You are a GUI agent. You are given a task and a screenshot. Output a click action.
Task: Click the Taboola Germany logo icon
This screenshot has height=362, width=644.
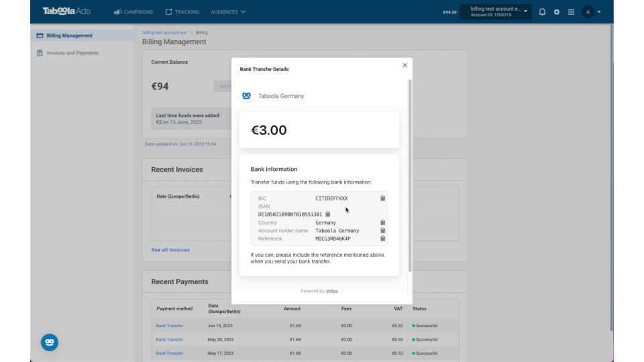(246, 96)
